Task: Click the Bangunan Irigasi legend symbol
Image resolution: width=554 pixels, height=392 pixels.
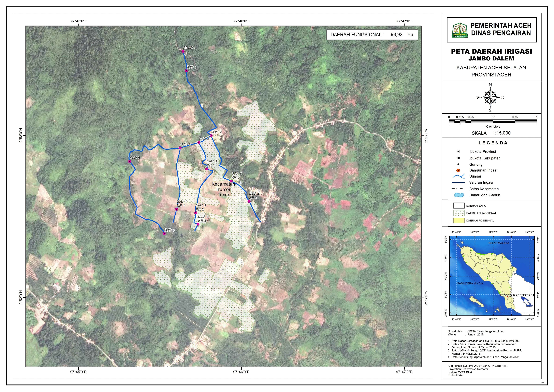Action: [x=458, y=170]
